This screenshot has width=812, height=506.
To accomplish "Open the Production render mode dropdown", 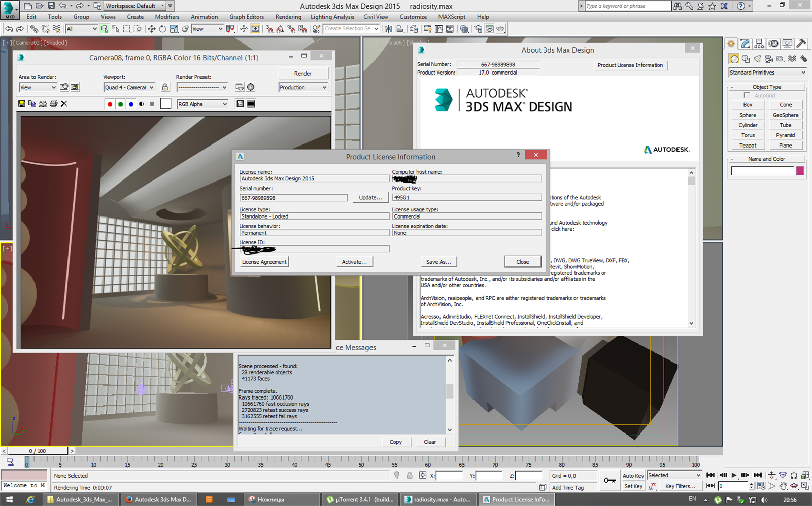I will pos(303,87).
